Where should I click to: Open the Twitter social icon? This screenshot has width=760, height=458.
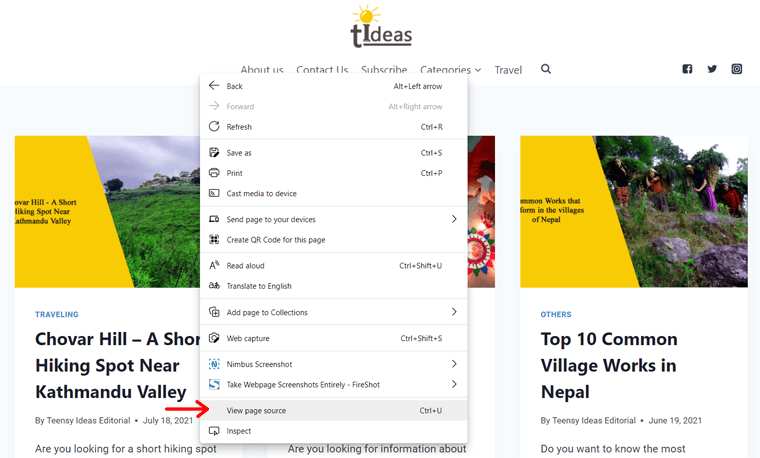coord(712,69)
